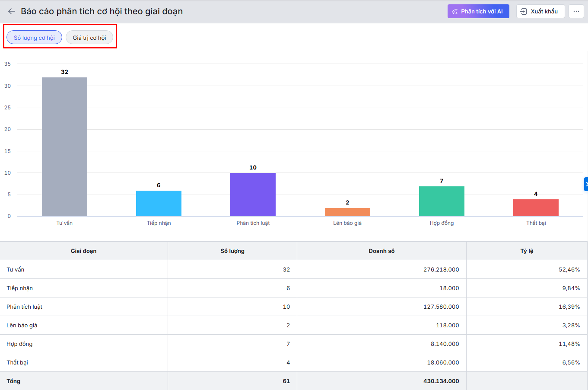Switch to Giá trị cơ hội tab
Screen dimensions: 588x390
pyautogui.click(x=89, y=38)
